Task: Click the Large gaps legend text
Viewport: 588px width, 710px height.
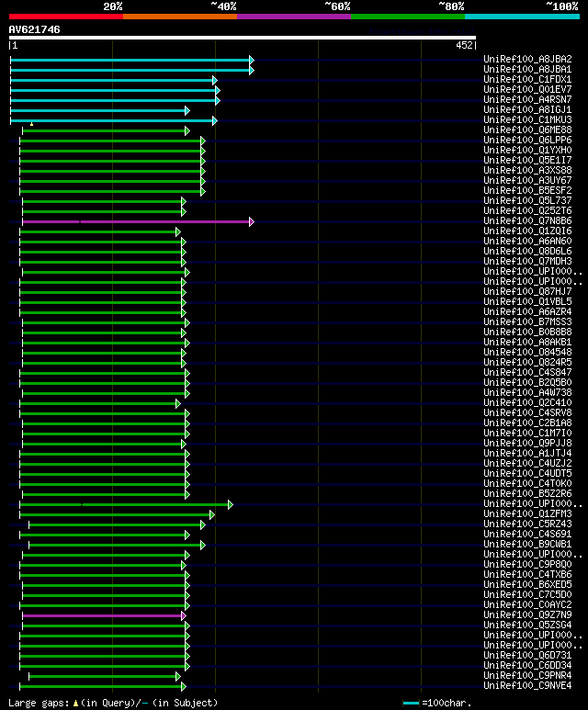Action: [113, 704]
